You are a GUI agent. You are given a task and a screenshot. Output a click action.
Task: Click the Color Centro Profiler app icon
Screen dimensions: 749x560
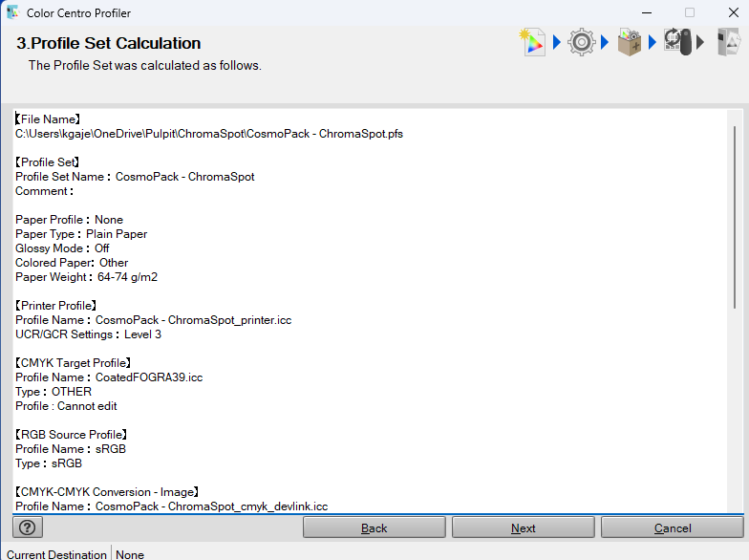13,12
